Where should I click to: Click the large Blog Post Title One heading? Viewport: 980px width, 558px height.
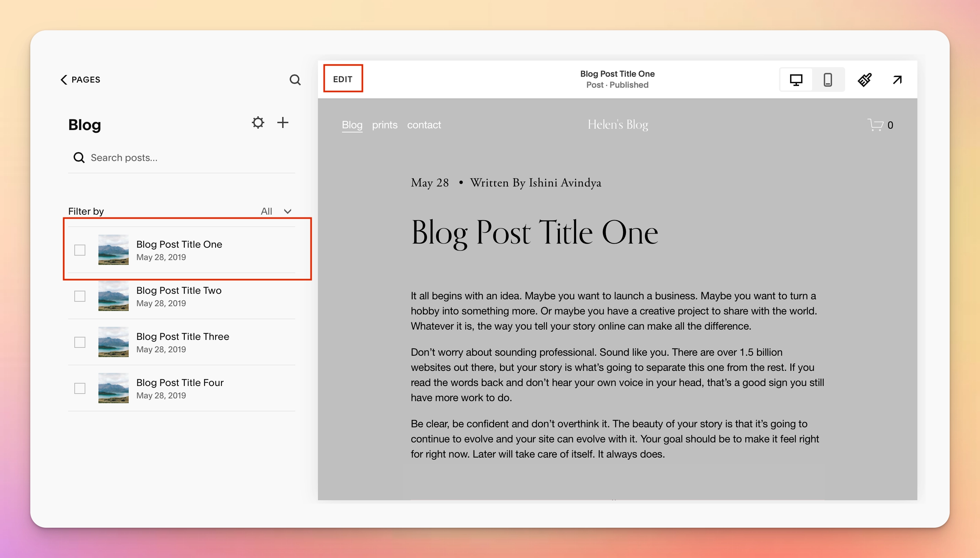coord(535,233)
